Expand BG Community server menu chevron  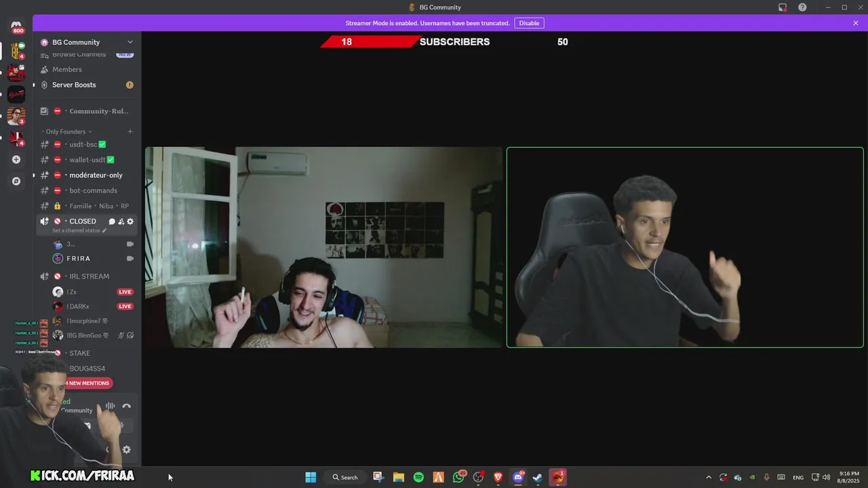coord(130,42)
